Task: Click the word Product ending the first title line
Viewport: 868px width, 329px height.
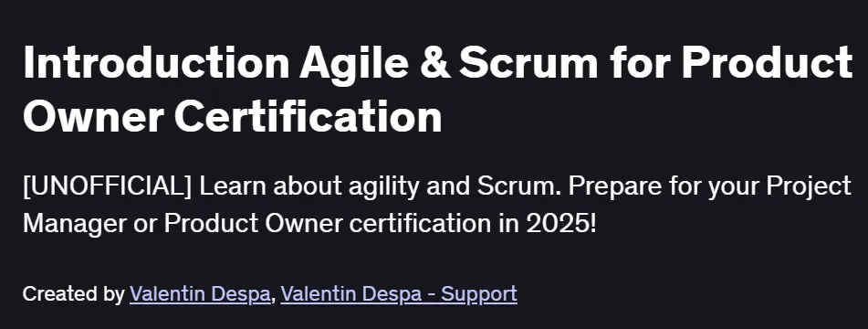Action: (767, 63)
